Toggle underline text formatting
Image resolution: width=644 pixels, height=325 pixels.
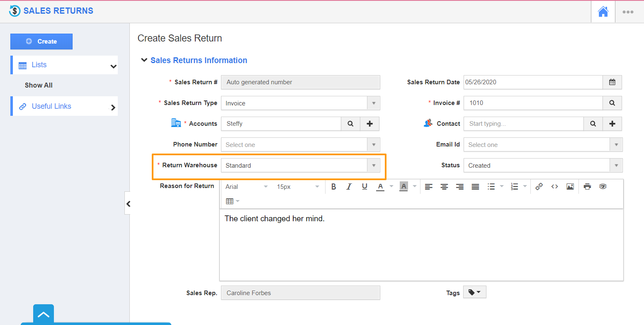point(365,187)
